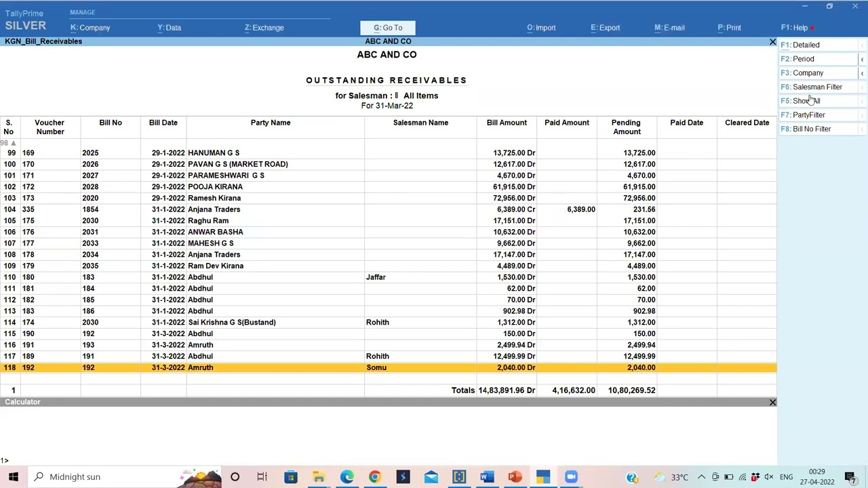868x488 pixels.
Task: Open Mail app from taskbar
Action: 431,476
